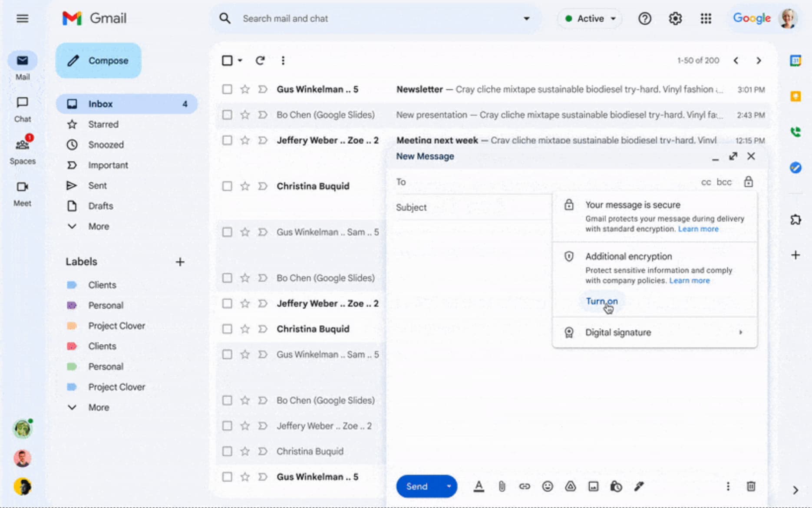This screenshot has height=508, width=812.
Task: Mark Bo Chen's presentation email as important
Action: pyautogui.click(x=262, y=115)
